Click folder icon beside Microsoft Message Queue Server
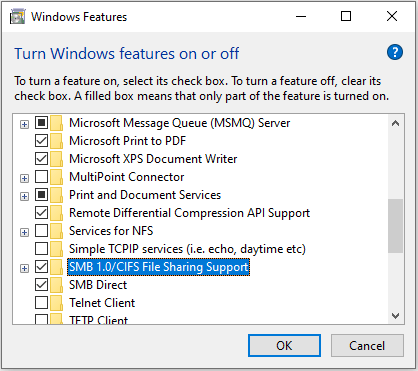The image size is (418, 371). pos(57,123)
